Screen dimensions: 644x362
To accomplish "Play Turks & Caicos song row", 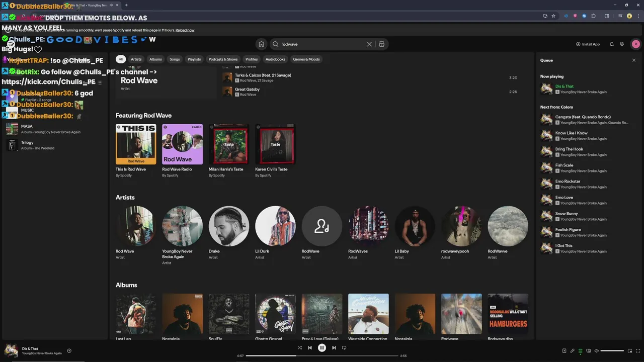I will [x=371, y=78].
